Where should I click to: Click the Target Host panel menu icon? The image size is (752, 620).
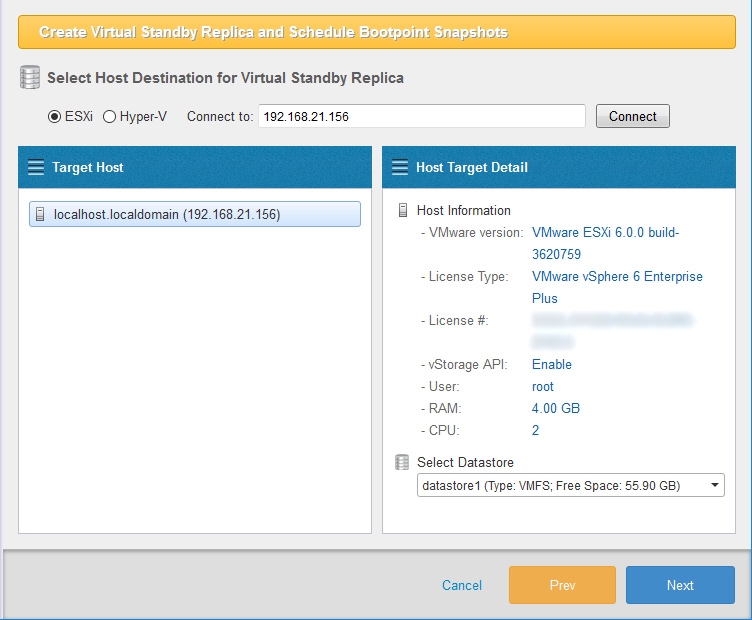click(36, 167)
